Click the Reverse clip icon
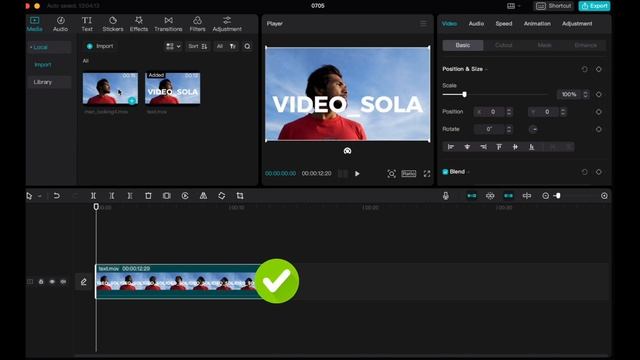The image size is (640, 360). click(x=185, y=196)
